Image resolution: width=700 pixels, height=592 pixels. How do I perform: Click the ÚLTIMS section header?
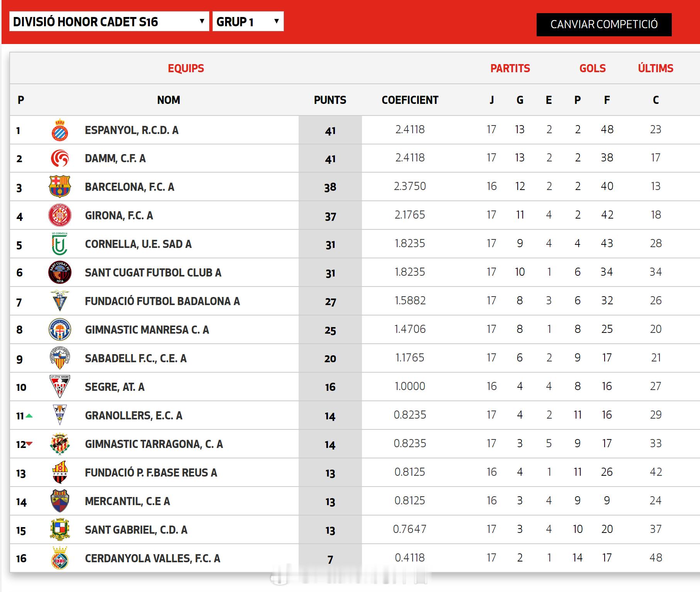point(656,68)
